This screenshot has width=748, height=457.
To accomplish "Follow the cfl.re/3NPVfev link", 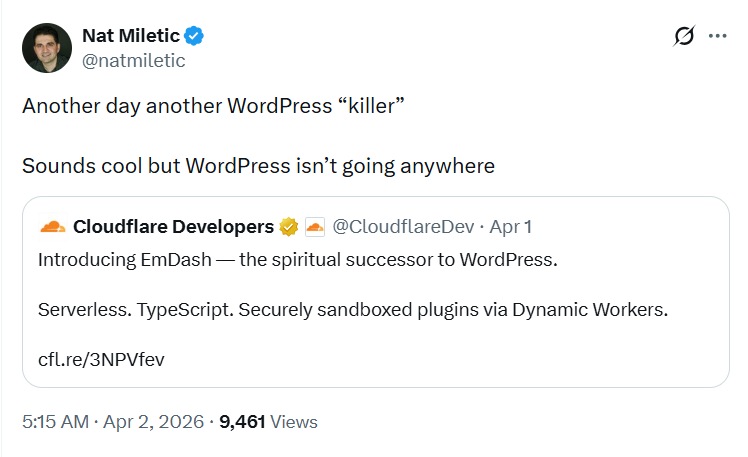I will click(x=101, y=358).
